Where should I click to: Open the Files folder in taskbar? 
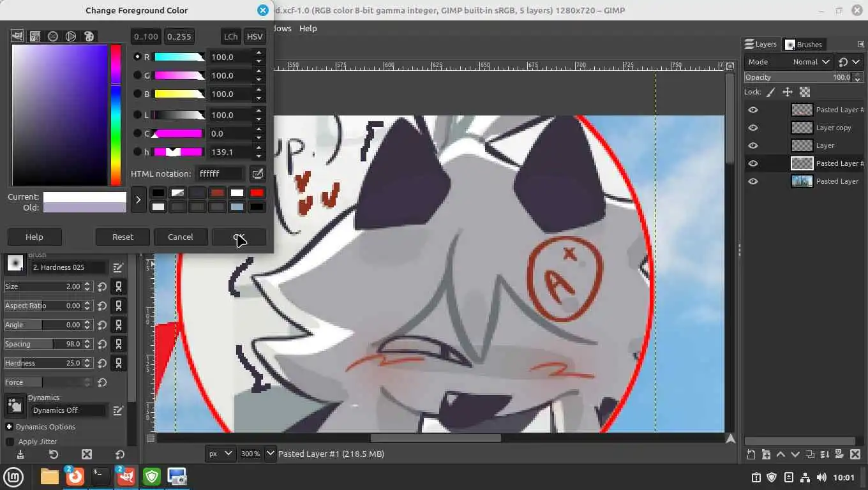click(x=50, y=477)
